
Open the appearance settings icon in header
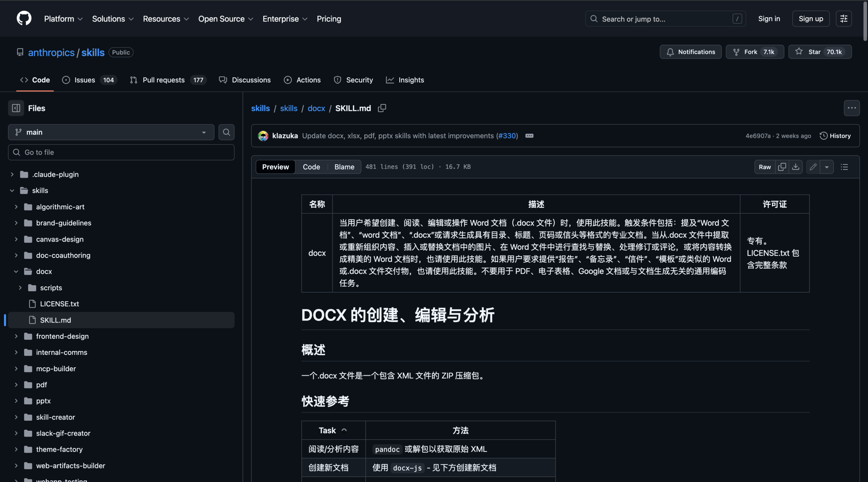pyautogui.click(x=844, y=19)
